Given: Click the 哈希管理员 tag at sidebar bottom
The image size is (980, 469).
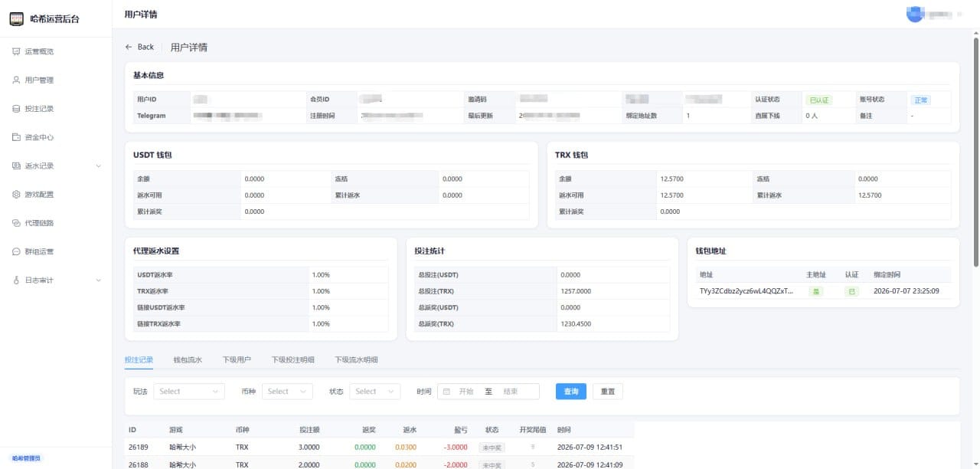Looking at the screenshot, I should click(26, 458).
